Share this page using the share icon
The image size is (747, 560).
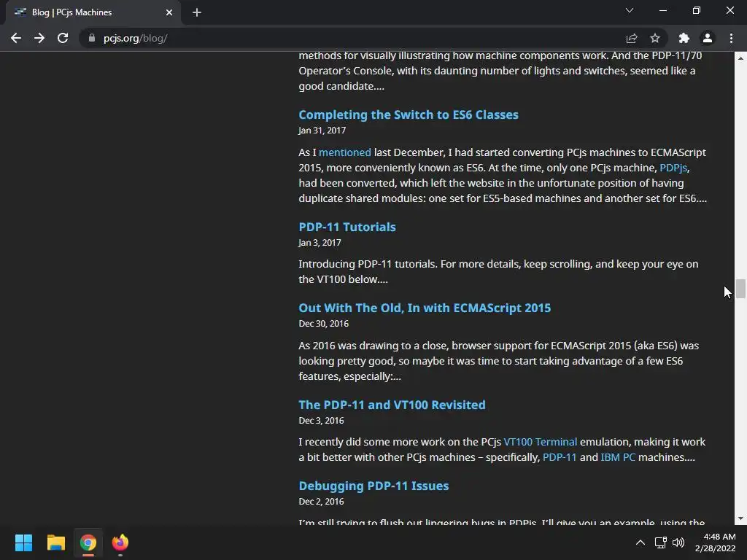coord(632,38)
